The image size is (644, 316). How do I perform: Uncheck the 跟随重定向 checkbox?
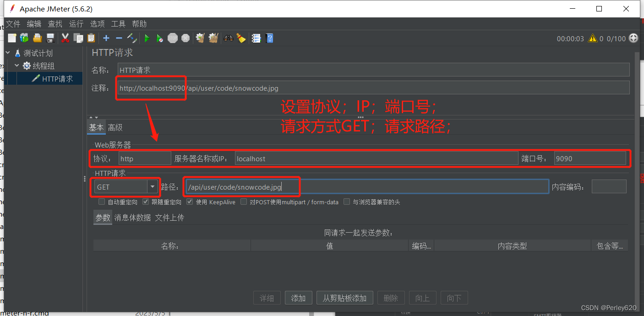146,202
